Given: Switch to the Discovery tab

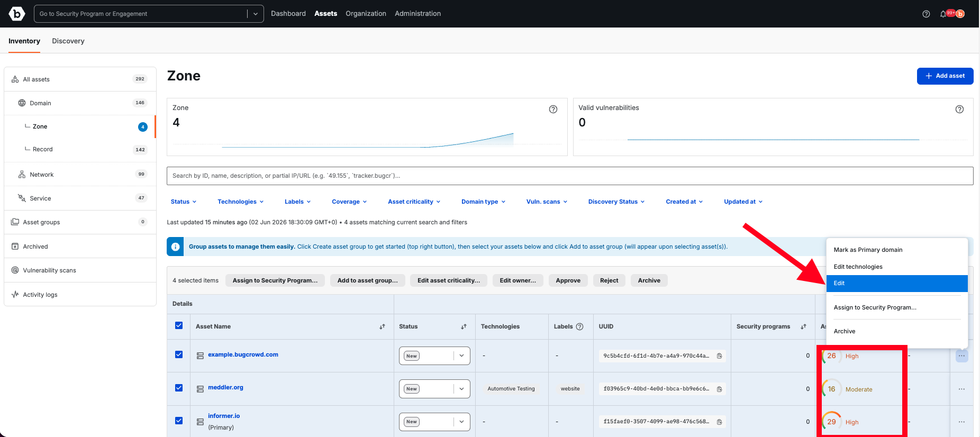Looking at the screenshot, I should [x=68, y=41].
